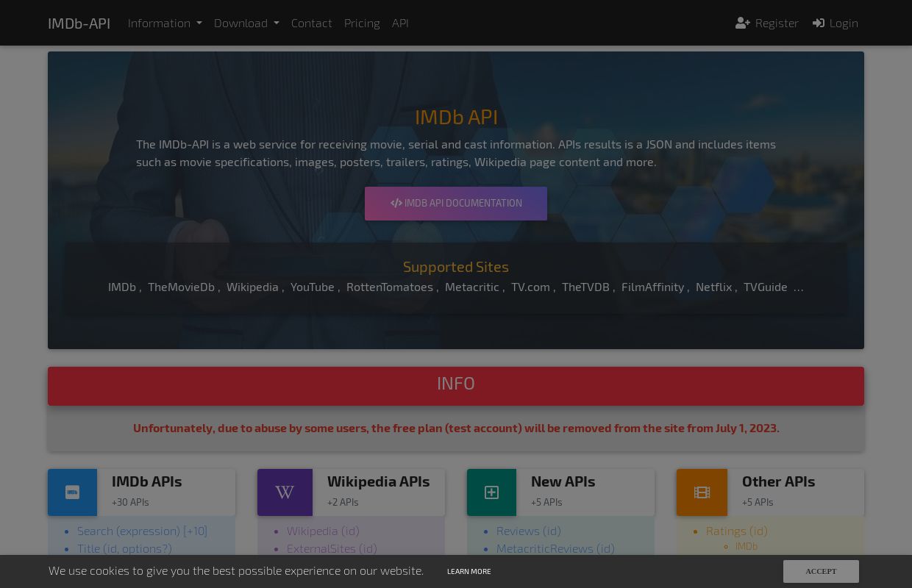This screenshot has width=912, height=588.
Task: Open the Information dropdown menu
Action: [x=165, y=23]
